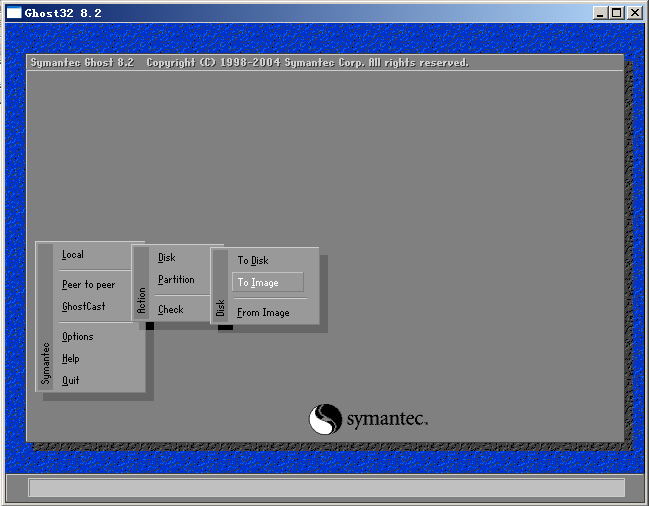Select Quit to exit Ghost

point(70,380)
